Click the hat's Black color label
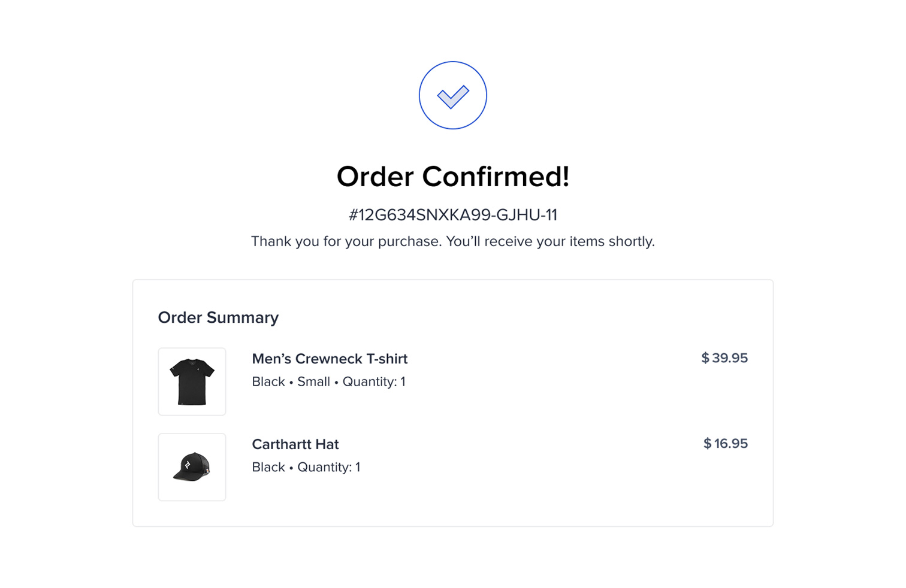Viewport: 906px width, 588px height. tap(268, 468)
